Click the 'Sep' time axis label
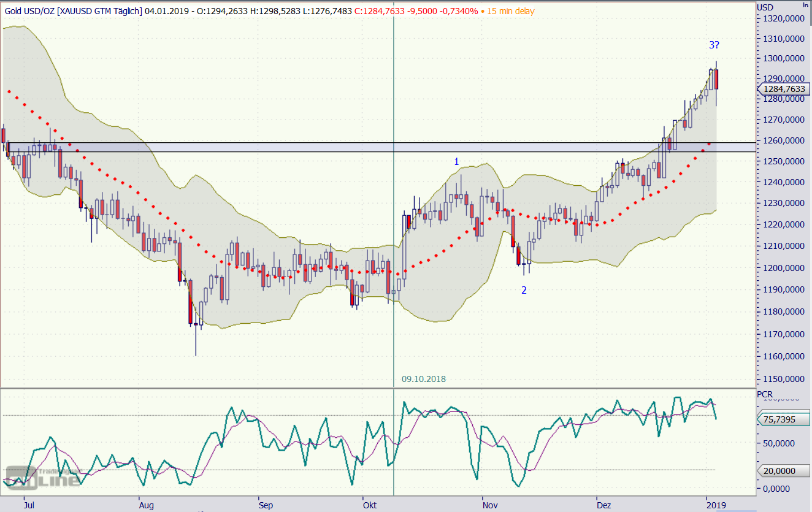Image resolution: width=812 pixels, height=512 pixels. pyautogui.click(x=266, y=505)
